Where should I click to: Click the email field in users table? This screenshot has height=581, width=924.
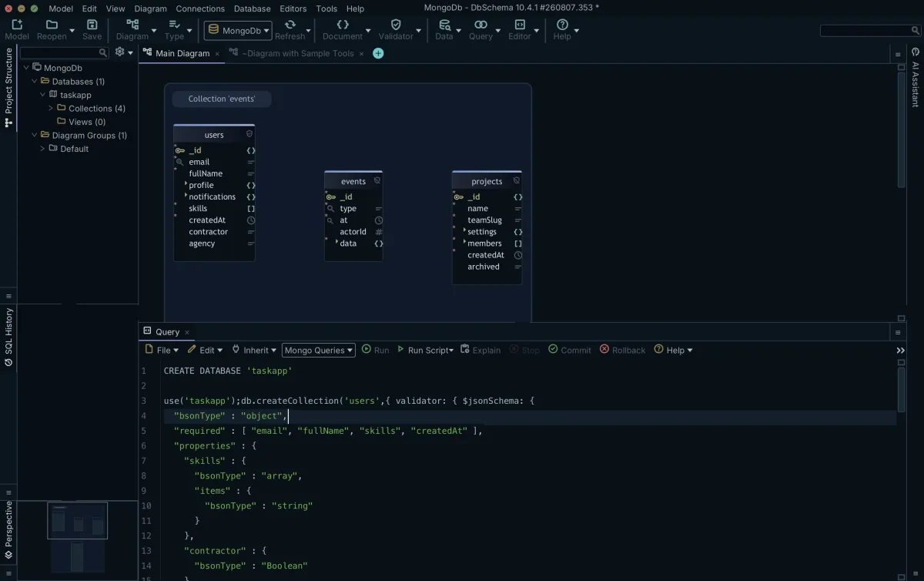(199, 162)
